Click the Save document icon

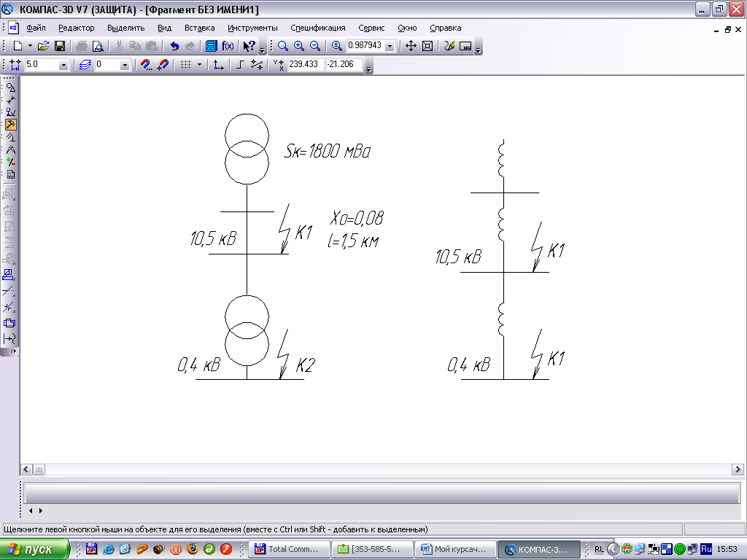(x=60, y=46)
